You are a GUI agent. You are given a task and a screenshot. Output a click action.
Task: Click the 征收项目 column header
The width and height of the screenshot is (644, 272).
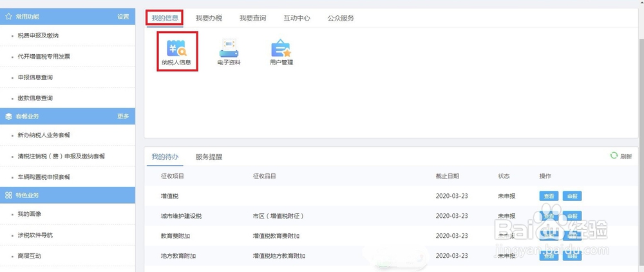tap(173, 176)
